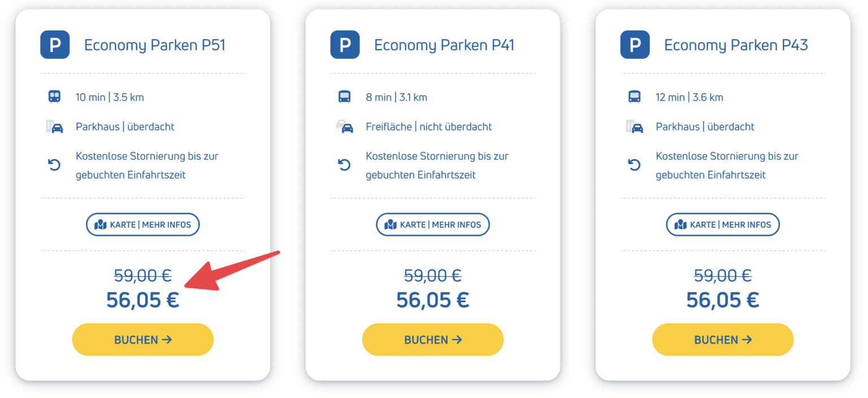Click the cancellation arrow icon on P43 card
The image size is (868, 398).
[634, 165]
